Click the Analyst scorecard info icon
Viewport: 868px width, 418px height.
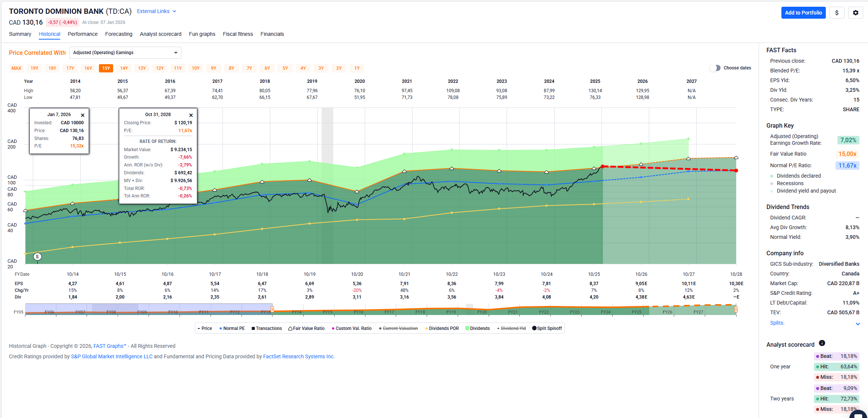822,343
